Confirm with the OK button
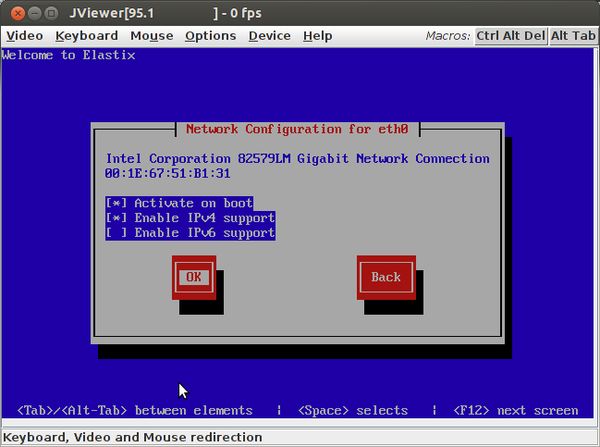The height and width of the screenshot is (447, 600). tap(194, 277)
